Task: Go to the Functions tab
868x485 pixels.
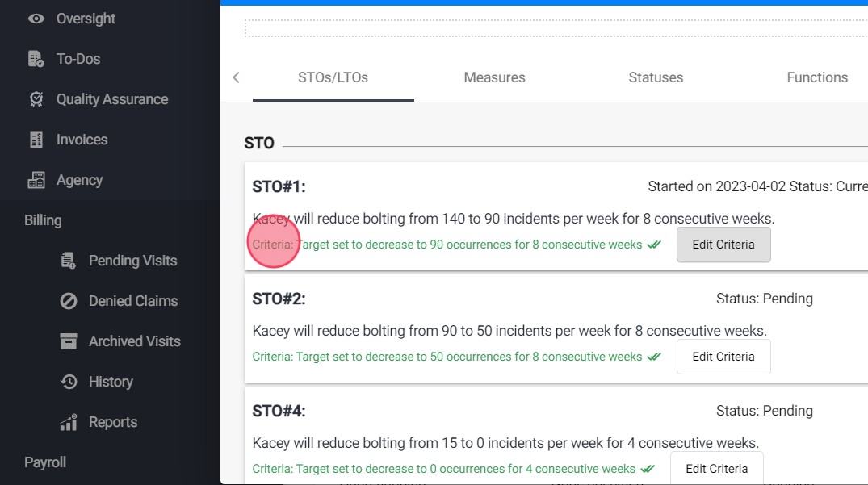Action: tap(817, 77)
